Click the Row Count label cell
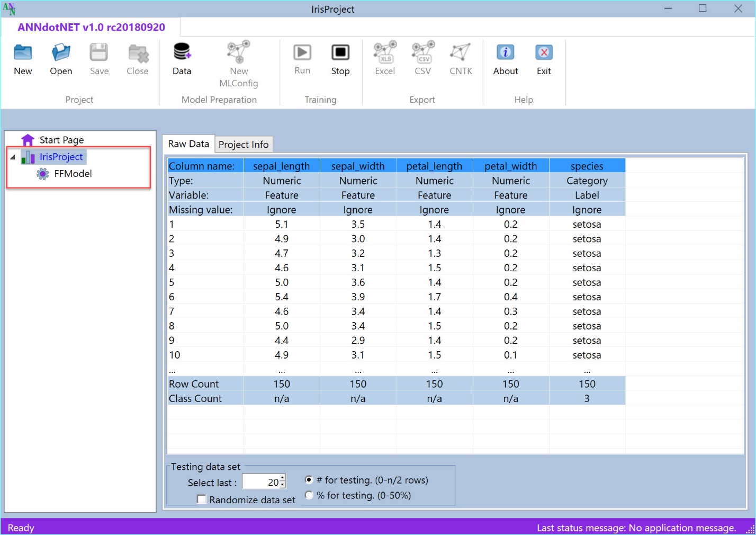Viewport: 756px width, 535px height. point(205,384)
